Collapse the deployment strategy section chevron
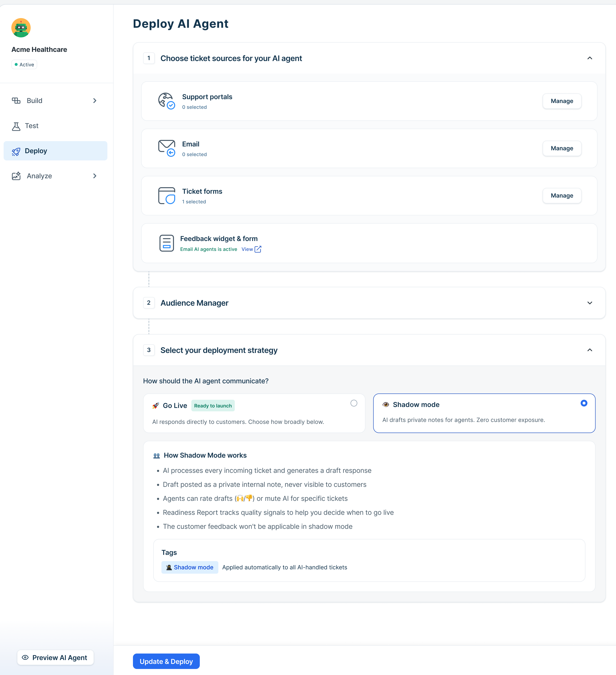Viewport: 616px width, 675px height. [x=590, y=350]
